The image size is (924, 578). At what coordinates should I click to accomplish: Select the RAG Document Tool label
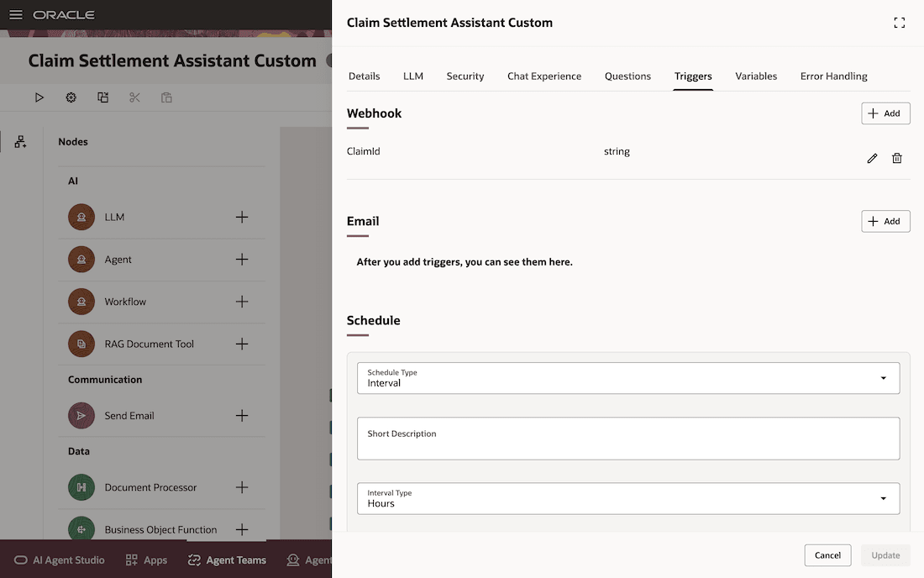(149, 344)
